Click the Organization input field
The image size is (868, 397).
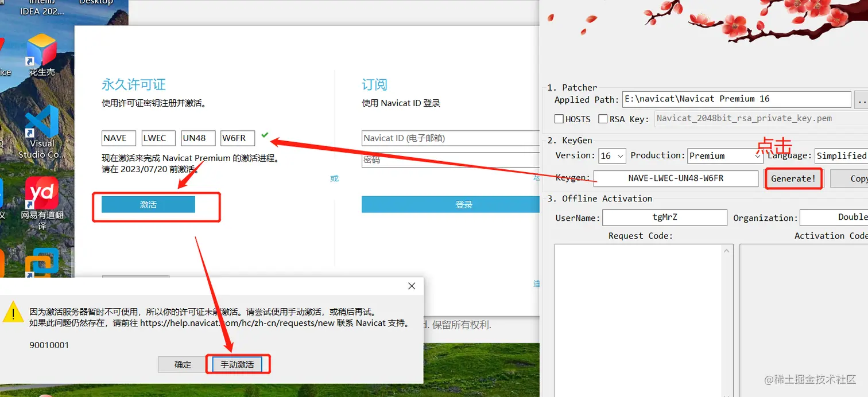click(834, 217)
